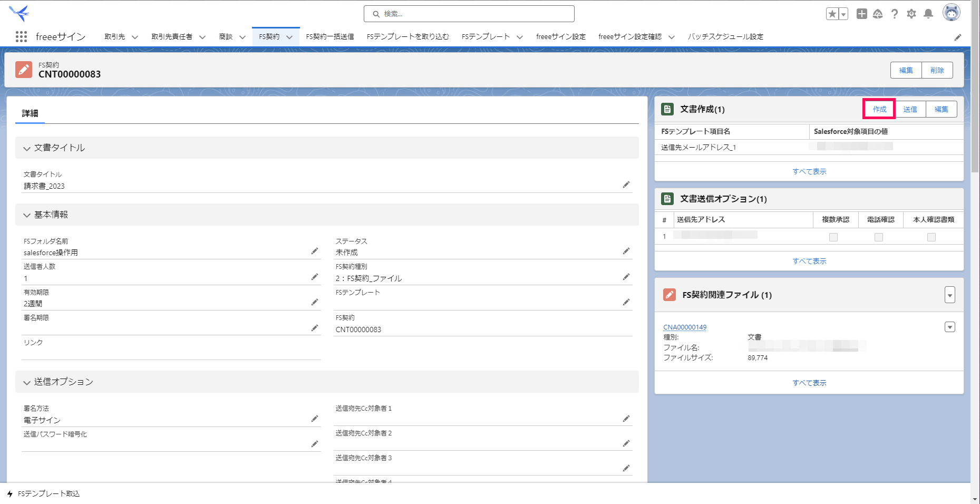Image resolution: width=980 pixels, height=504 pixels.
Task: Edit the 文書タイトル field with pencil icon
Action: click(x=626, y=185)
